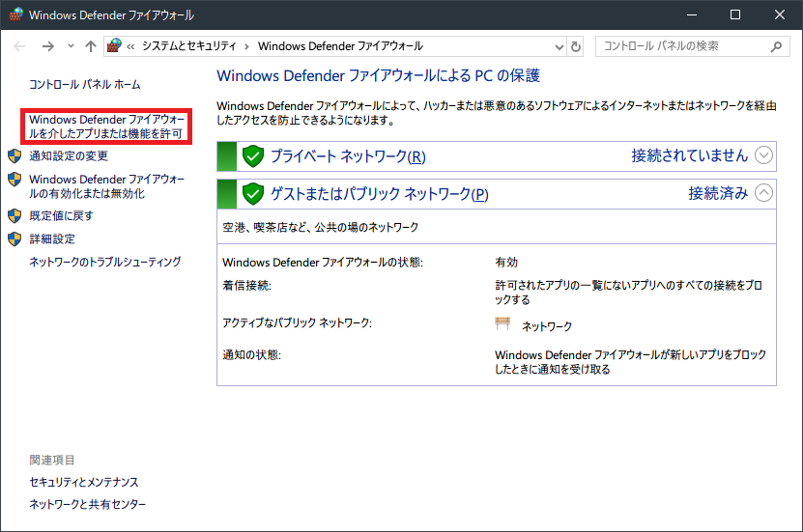Click the 通知の状態: label
This screenshot has height=532, width=803.
click(x=251, y=355)
